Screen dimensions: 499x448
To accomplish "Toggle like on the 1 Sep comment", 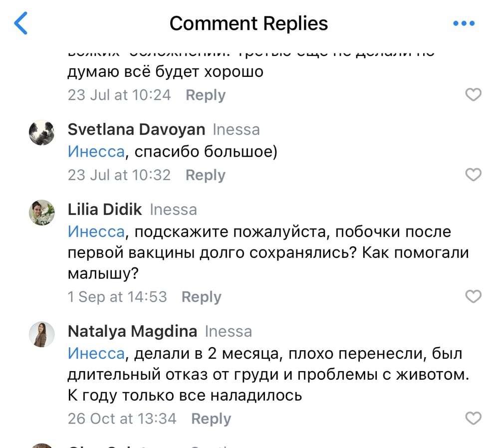I will (473, 296).
